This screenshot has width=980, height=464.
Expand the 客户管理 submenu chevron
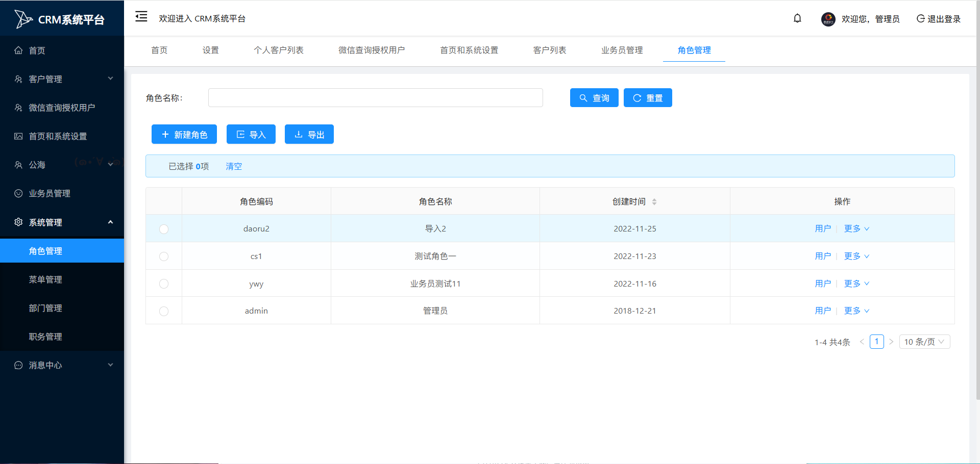click(x=110, y=79)
